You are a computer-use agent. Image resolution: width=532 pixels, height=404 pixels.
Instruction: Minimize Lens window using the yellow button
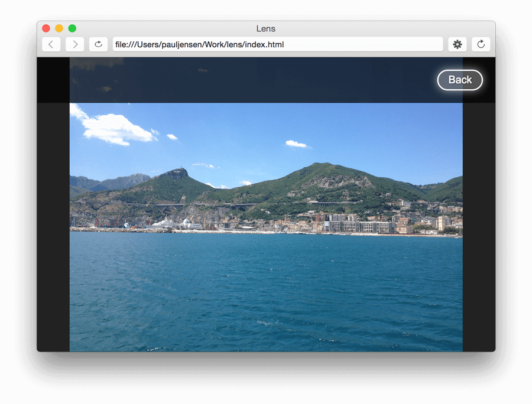(x=59, y=28)
